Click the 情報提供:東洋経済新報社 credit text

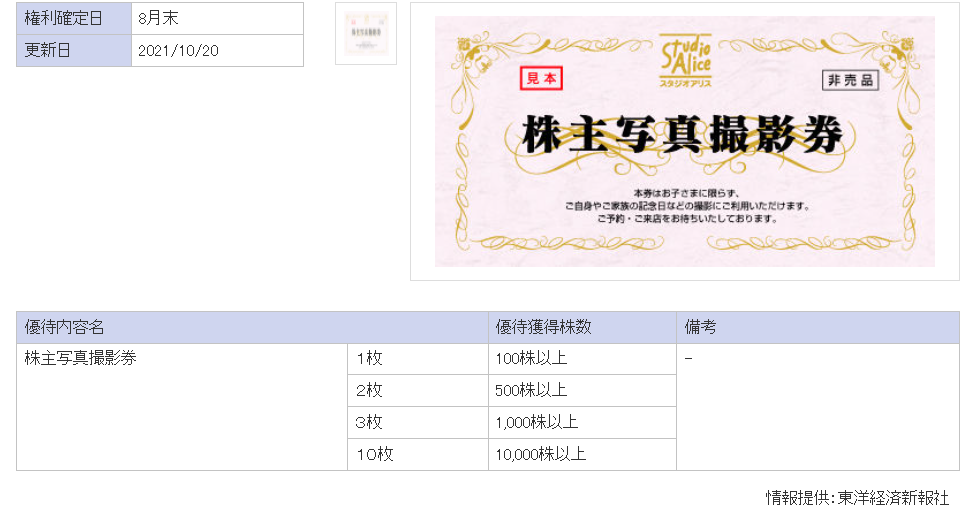857,498
